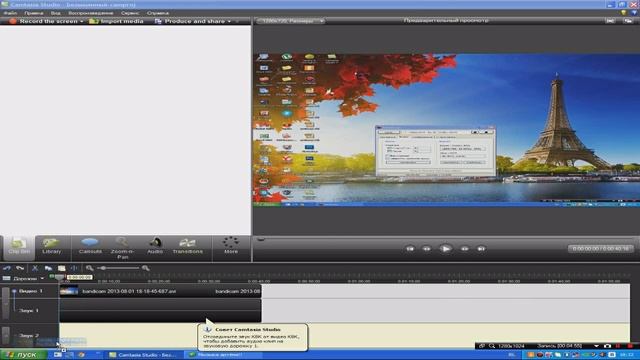Open the Zoom-n-Pan tab
Viewport: 640px width, 360px height.
(x=122, y=248)
